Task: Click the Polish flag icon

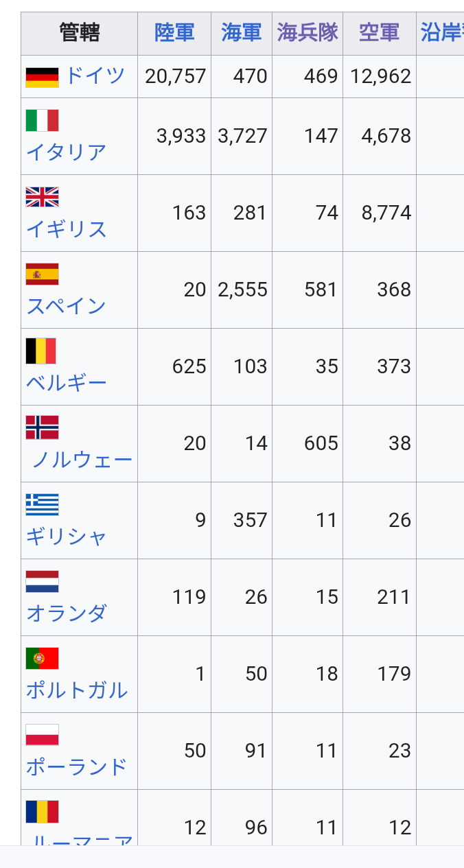Action: click(42, 735)
